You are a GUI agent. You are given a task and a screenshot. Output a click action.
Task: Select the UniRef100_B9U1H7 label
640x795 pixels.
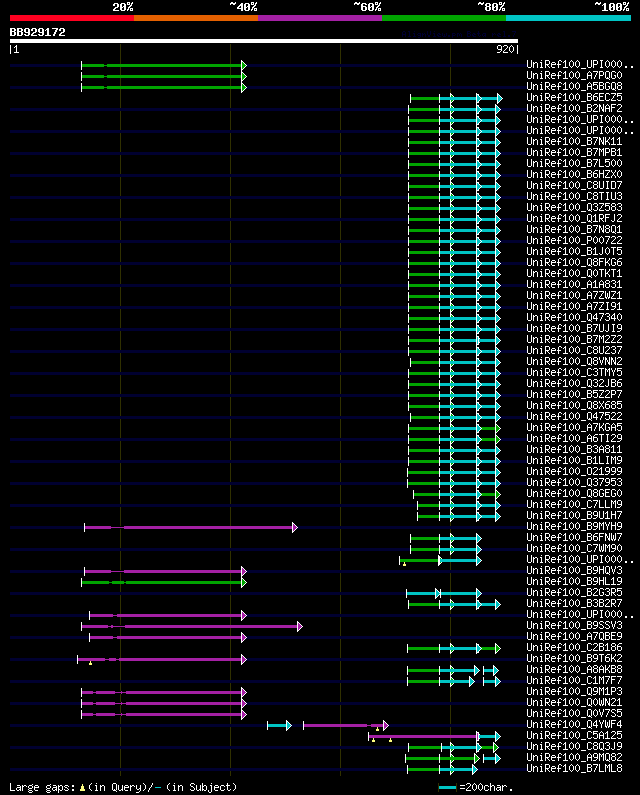pyautogui.click(x=574, y=516)
